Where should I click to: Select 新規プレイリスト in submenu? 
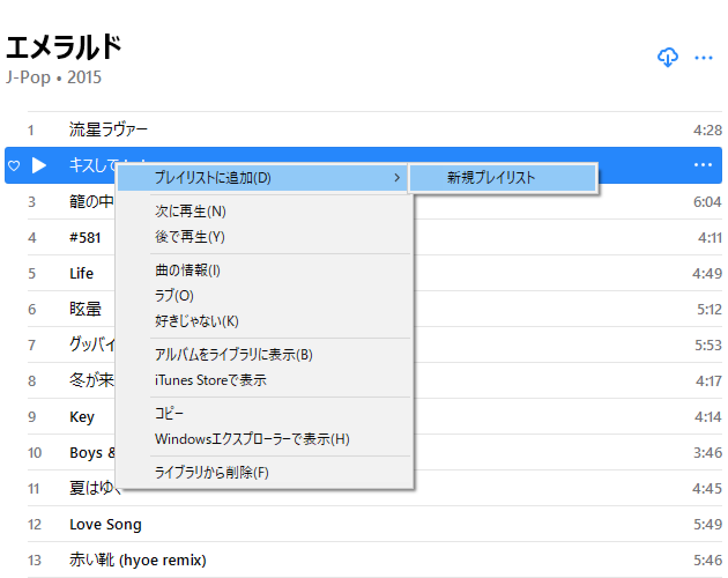coord(491,177)
